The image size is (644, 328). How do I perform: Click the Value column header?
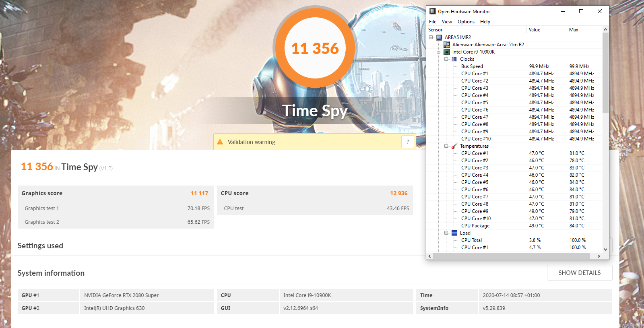point(547,30)
